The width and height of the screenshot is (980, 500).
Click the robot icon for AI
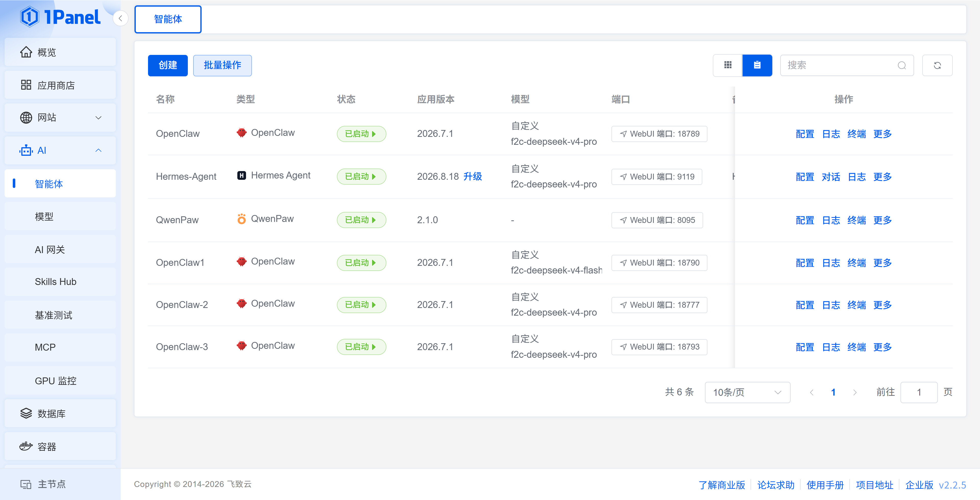click(x=26, y=150)
